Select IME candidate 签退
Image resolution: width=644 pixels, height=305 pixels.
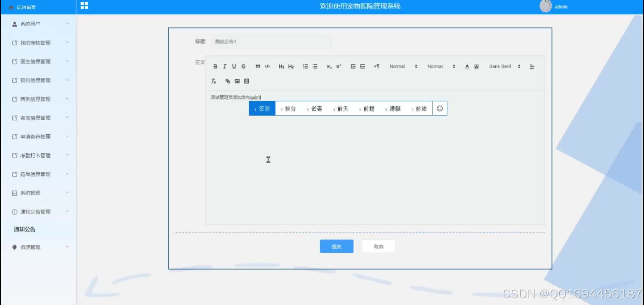coord(262,109)
